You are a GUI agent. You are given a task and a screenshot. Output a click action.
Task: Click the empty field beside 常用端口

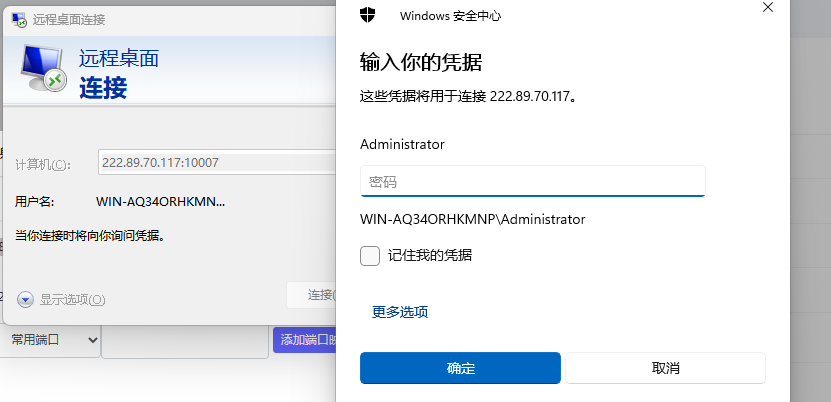pos(185,342)
